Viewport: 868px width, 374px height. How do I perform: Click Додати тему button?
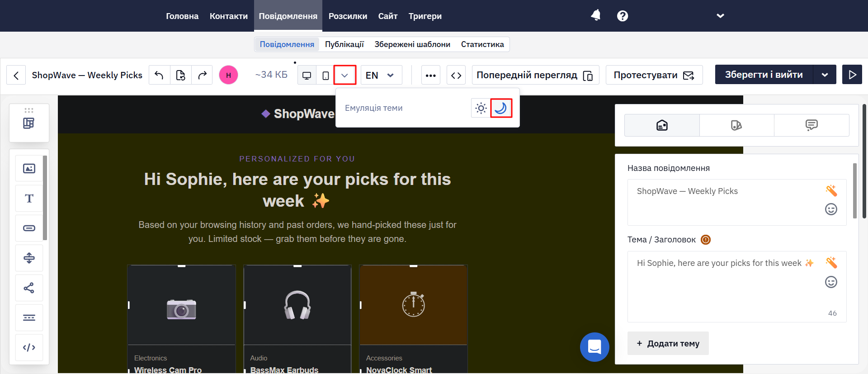pyautogui.click(x=668, y=343)
